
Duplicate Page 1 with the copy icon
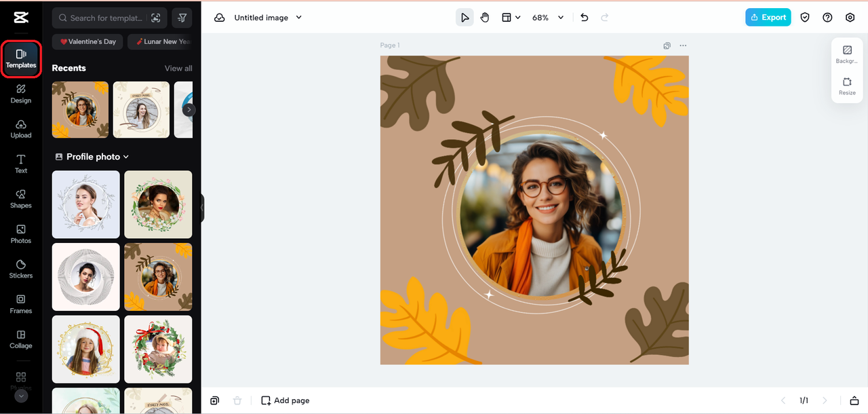[x=667, y=45]
